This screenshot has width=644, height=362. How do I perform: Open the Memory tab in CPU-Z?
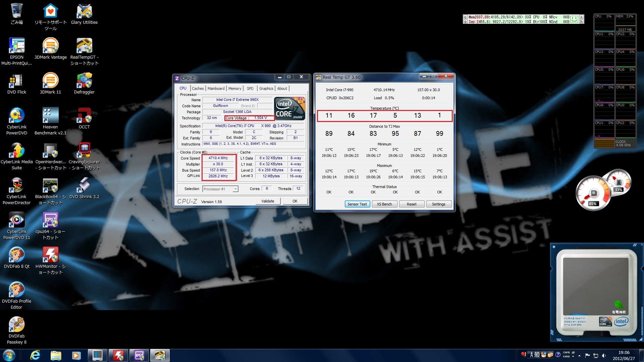pyautogui.click(x=234, y=88)
